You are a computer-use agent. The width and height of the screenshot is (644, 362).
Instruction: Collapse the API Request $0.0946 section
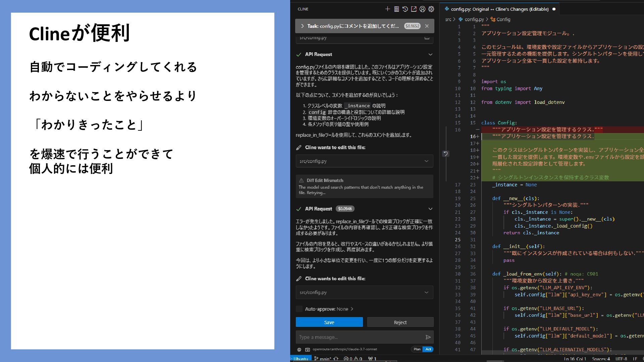click(x=430, y=209)
